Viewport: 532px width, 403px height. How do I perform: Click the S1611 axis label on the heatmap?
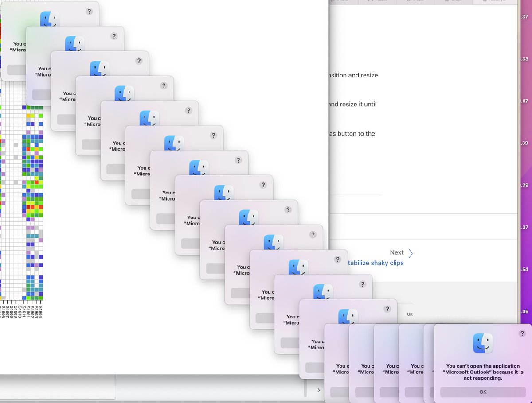[23, 312]
